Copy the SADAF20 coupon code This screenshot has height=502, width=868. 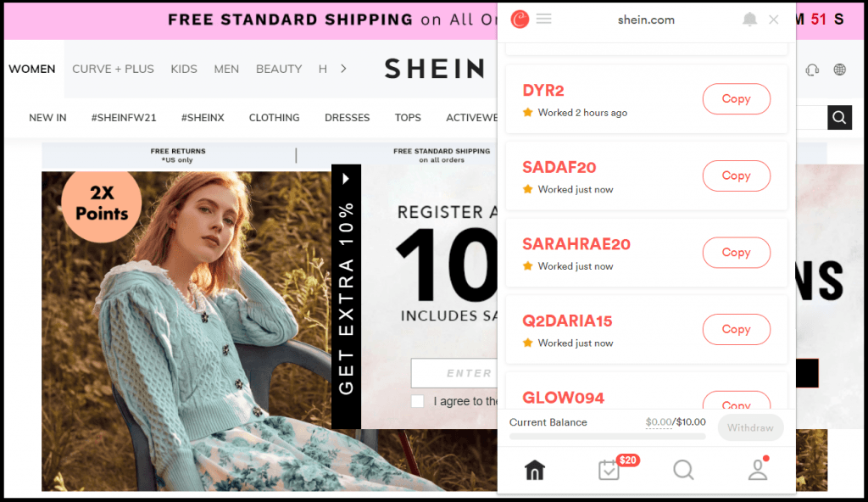point(736,176)
